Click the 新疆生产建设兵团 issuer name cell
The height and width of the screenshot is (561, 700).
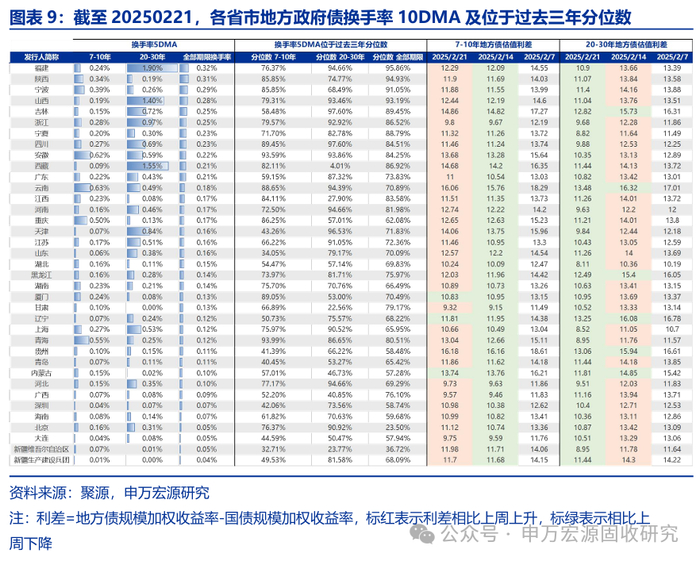tap(42, 460)
